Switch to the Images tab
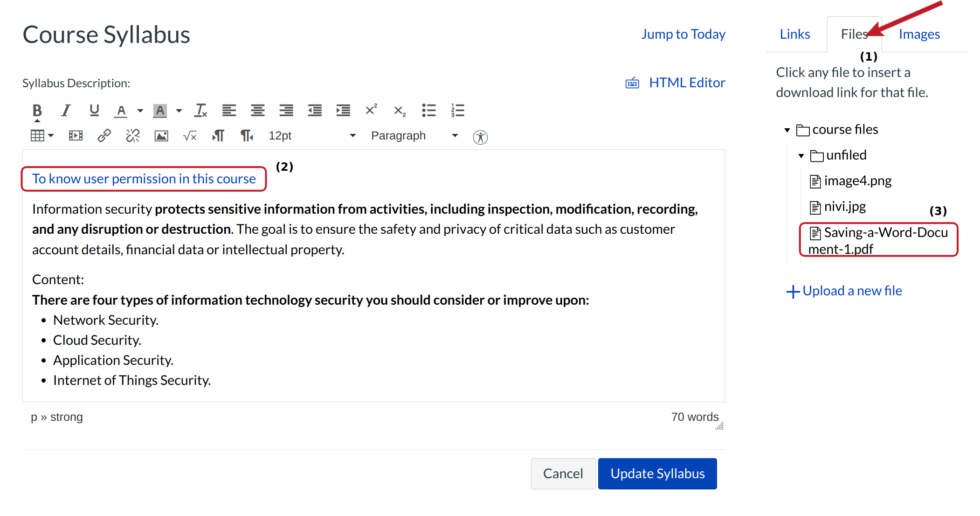980x516 pixels. click(x=919, y=34)
